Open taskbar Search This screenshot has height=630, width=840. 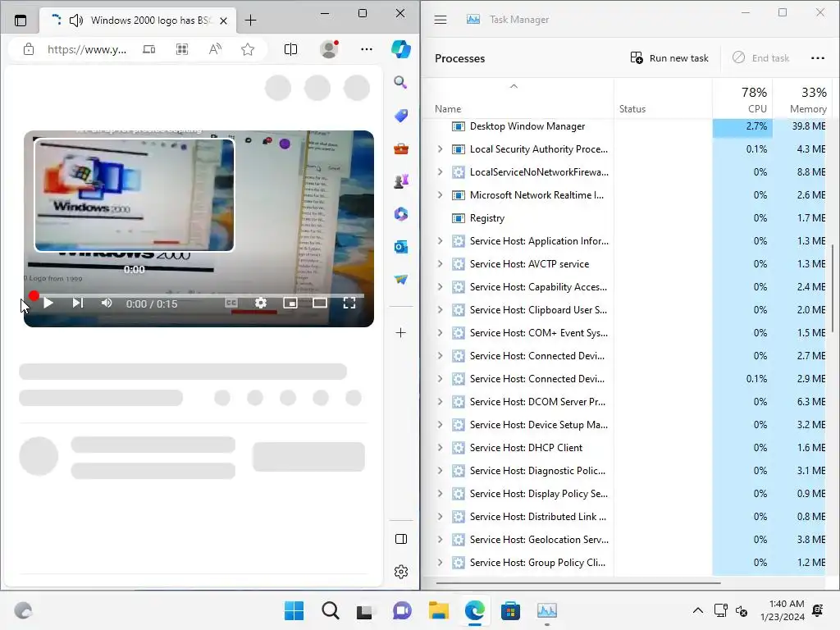330,610
